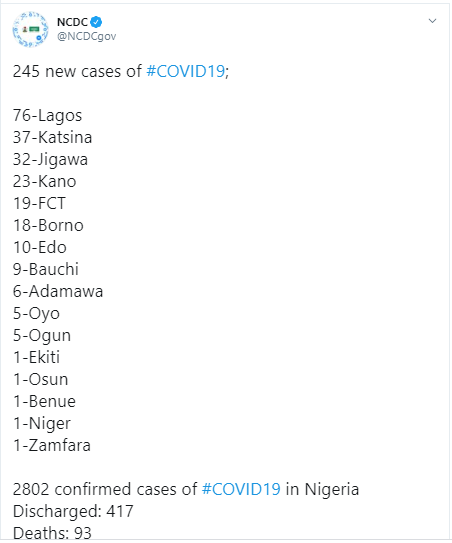Image resolution: width=452 pixels, height=543 pixels.
Task: Select the '23-Kano' entry
Action: [45, 182]
